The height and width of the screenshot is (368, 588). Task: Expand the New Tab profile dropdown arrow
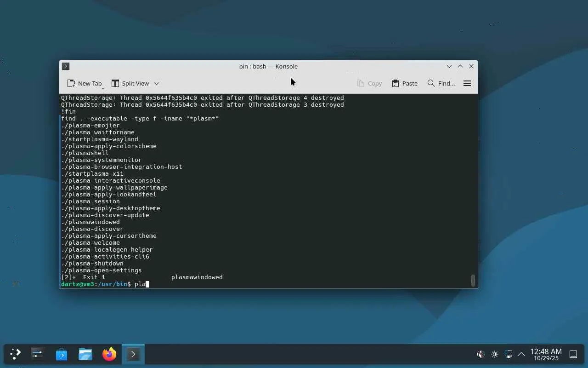[x=103, y=88]
